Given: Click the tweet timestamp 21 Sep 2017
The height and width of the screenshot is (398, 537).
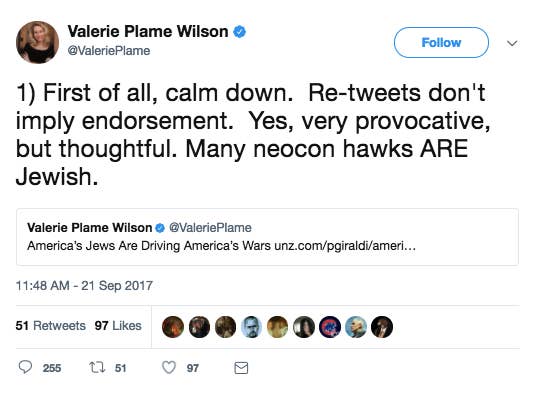Looking at the screenshot, I should pyautogui.click(x=84, y=286).
